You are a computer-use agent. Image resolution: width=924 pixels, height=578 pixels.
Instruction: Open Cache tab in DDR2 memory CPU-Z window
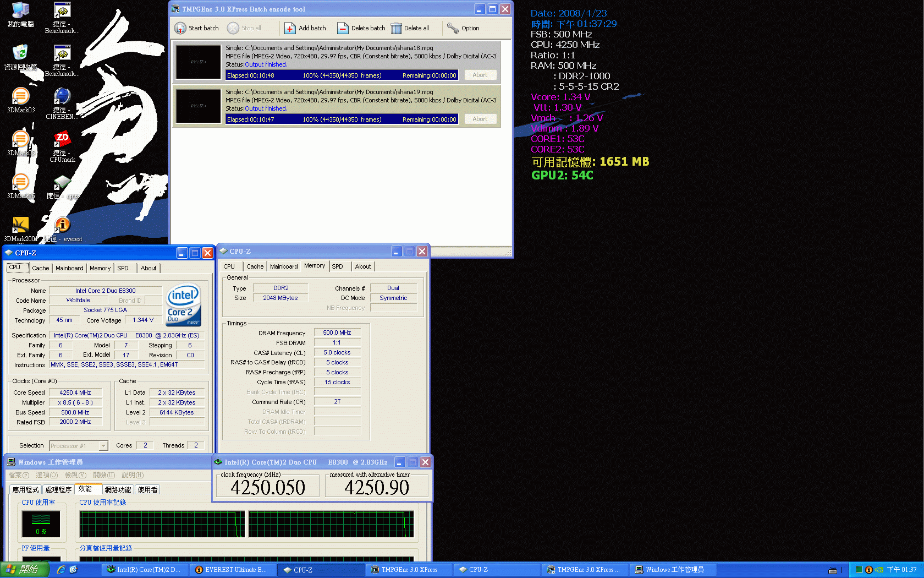(x=255, y=266)
